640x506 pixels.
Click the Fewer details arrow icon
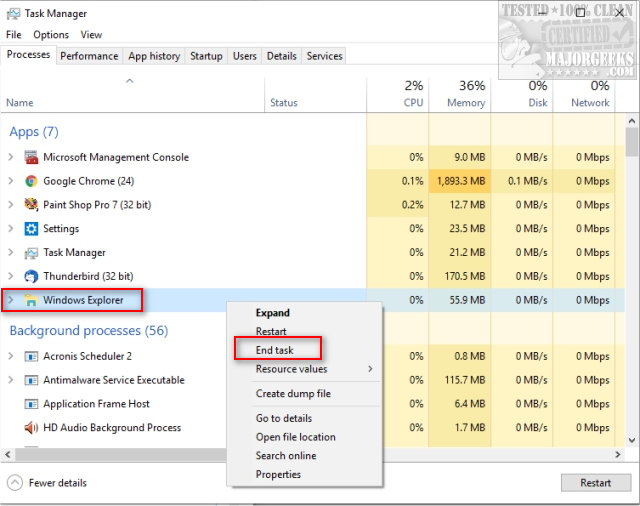click(x=15, y=483)
